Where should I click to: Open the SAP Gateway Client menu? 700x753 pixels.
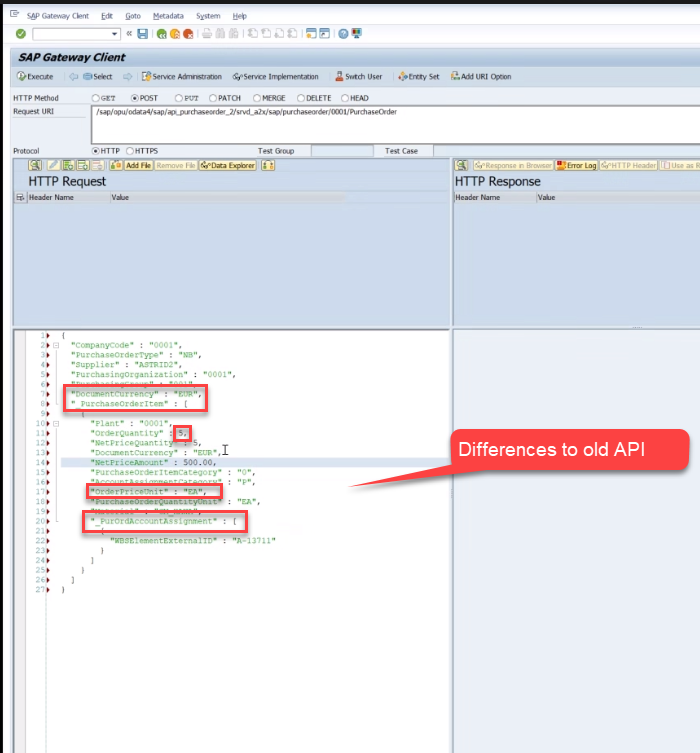tap(58, 16)
